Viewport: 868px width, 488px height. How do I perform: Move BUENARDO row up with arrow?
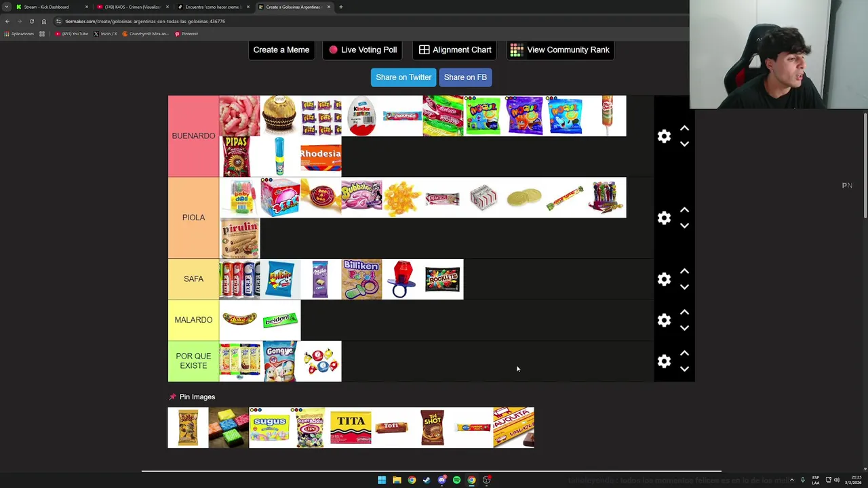[684, 128]
